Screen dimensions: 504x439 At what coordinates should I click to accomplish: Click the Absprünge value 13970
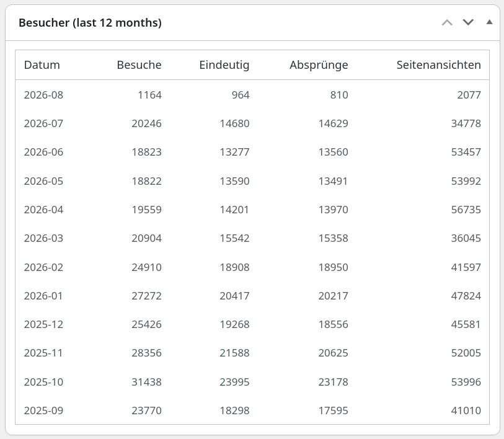tap(334, 210)
